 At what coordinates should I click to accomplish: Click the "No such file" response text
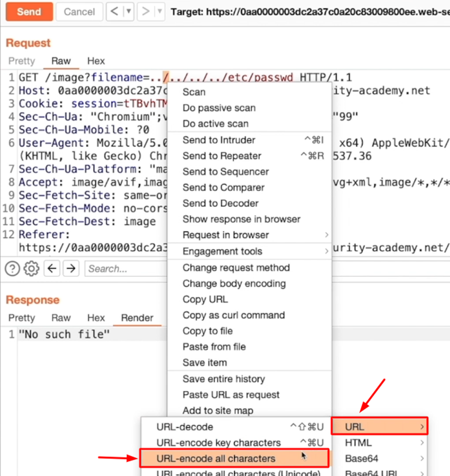[64, 334]
